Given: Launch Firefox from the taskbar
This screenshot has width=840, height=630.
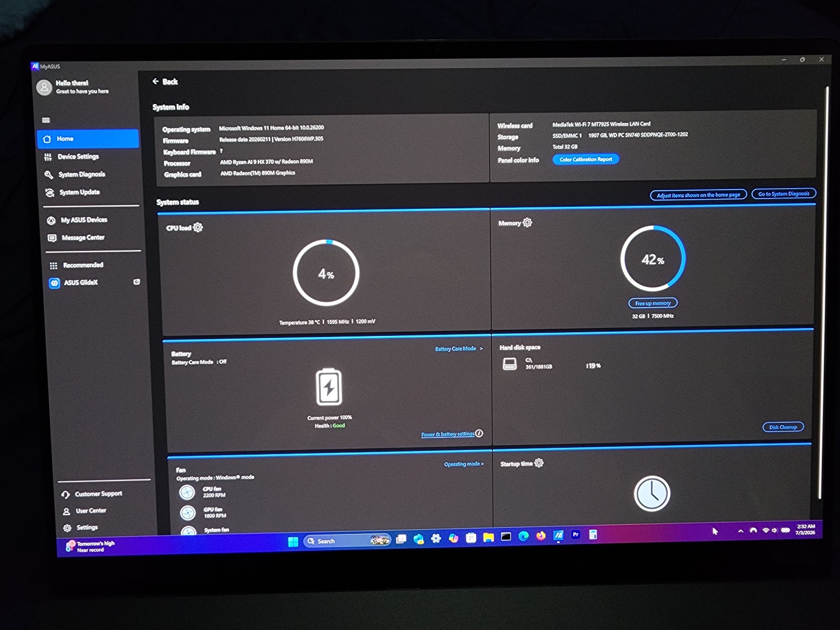Looking at the screenshot, I should 541,536.
